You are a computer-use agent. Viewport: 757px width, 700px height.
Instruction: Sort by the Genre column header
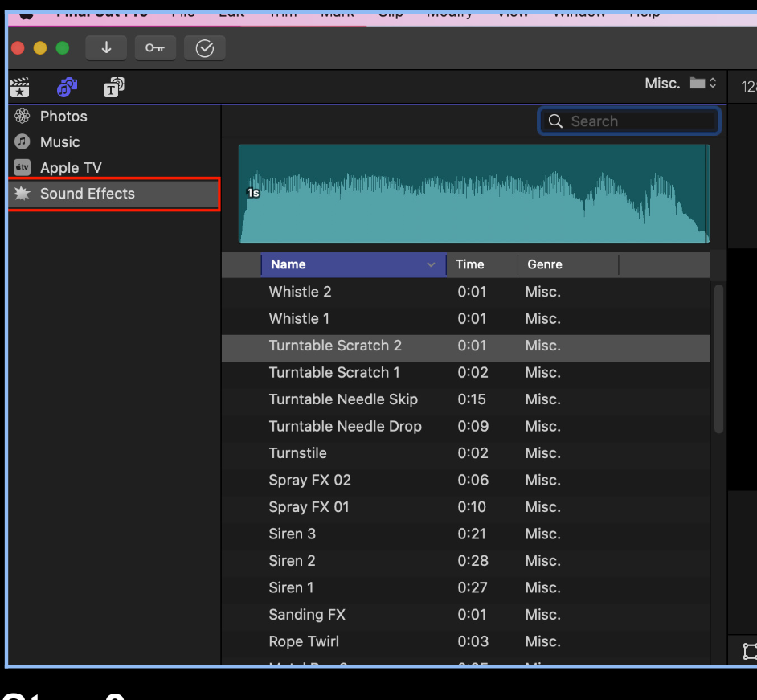coord(568,264)
